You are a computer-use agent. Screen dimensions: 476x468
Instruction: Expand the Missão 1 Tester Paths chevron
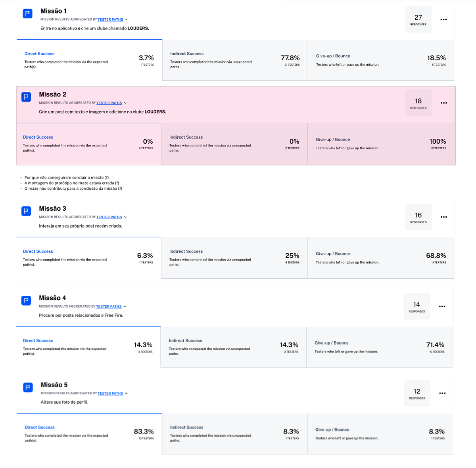click(x=126, y=19)
